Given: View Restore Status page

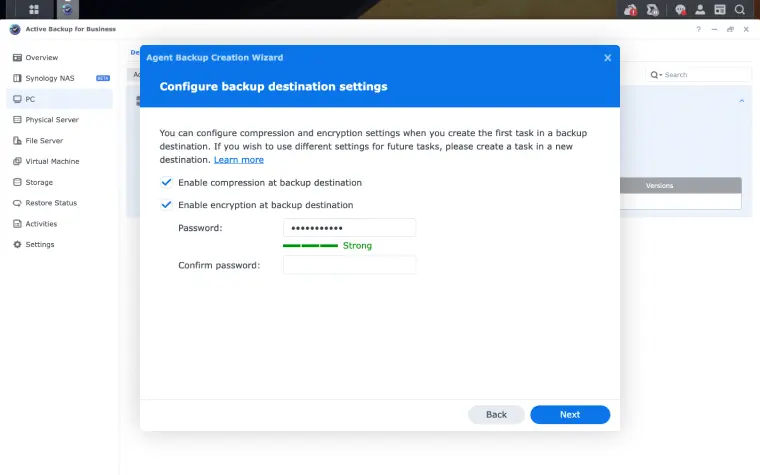Looking at the screenshot, I should click(x=51, y=203).
